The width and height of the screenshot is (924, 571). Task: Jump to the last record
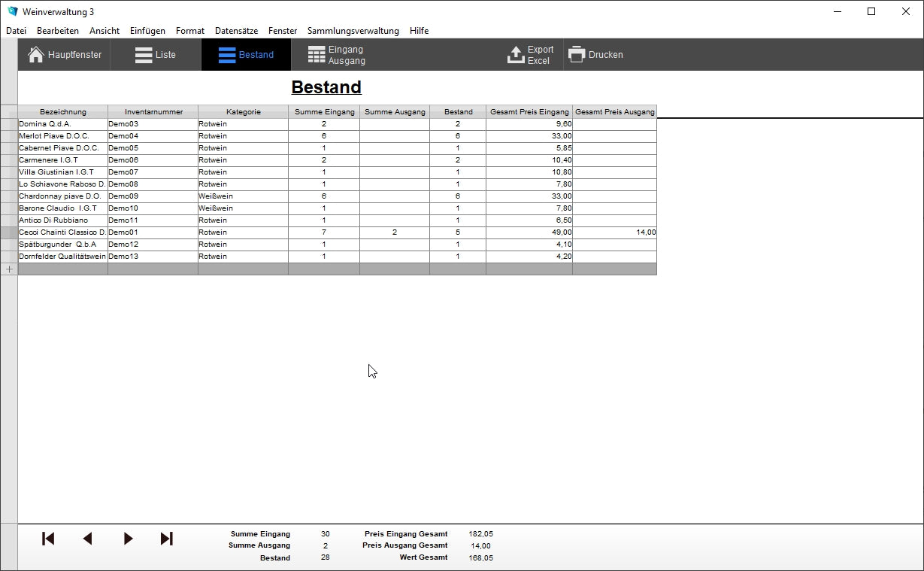[x=167, y=539]
